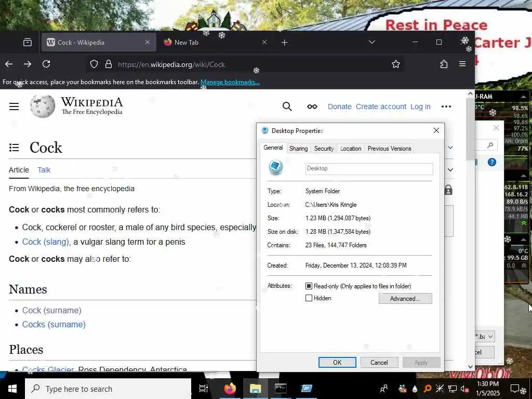
Task: Expand languages dropdown chevron beside title
Action: 450,148
